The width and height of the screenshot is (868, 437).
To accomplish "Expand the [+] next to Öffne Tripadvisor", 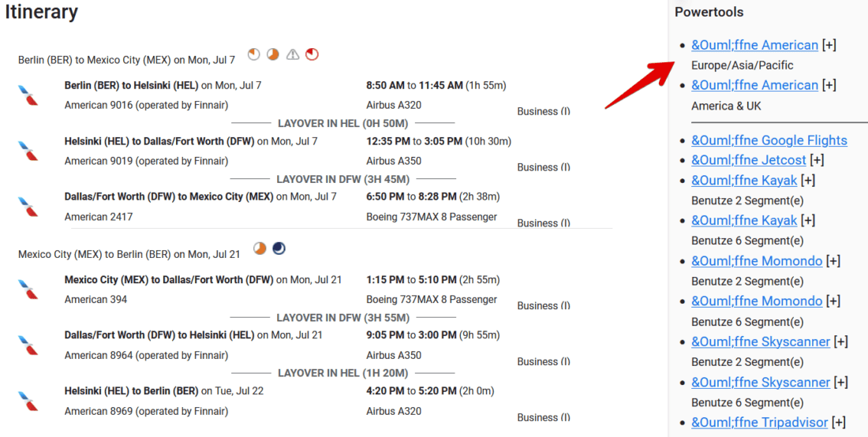I will [x=839, y=423].
